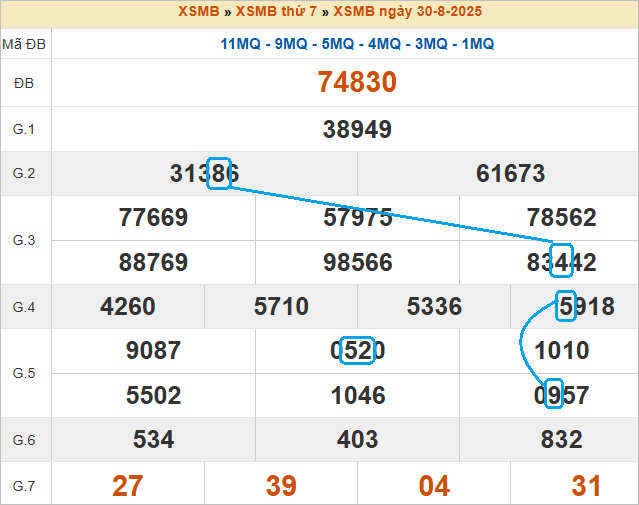Select the G.5 number 0957

(x=562, y=395)
